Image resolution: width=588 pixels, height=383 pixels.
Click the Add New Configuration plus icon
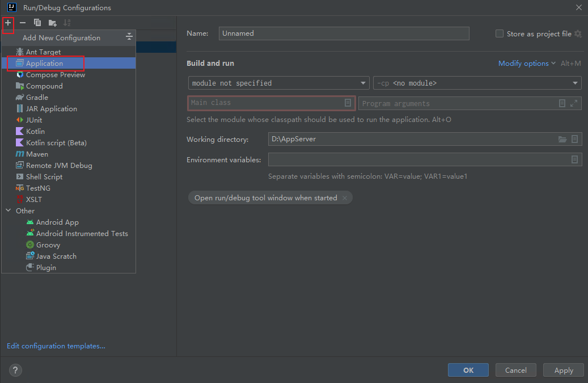coord(8,23)
